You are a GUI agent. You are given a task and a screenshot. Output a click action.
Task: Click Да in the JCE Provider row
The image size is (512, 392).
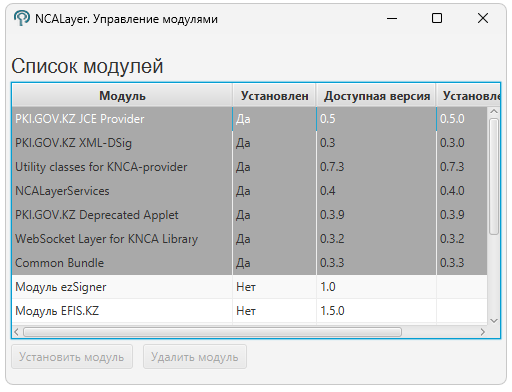tap(243, 119)
